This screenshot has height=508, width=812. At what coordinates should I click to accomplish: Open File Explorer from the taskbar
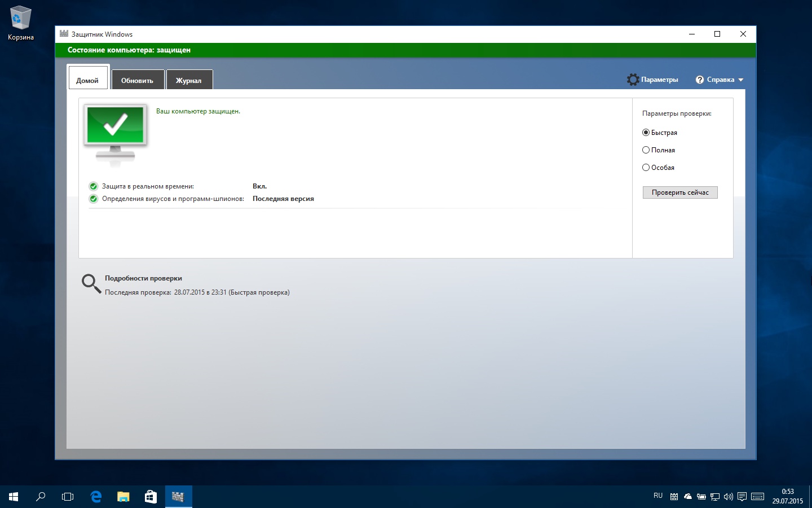click(x=123, y=497)
